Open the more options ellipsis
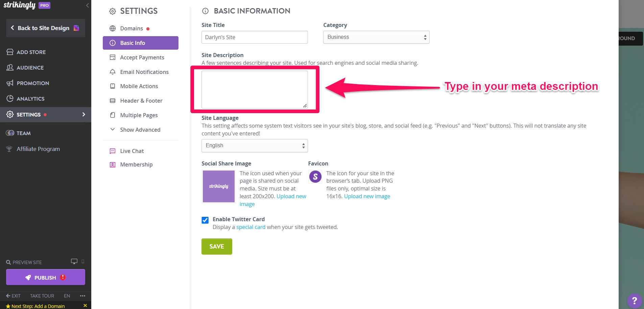This screenshot has width=644, height=309. coord(82,296)
